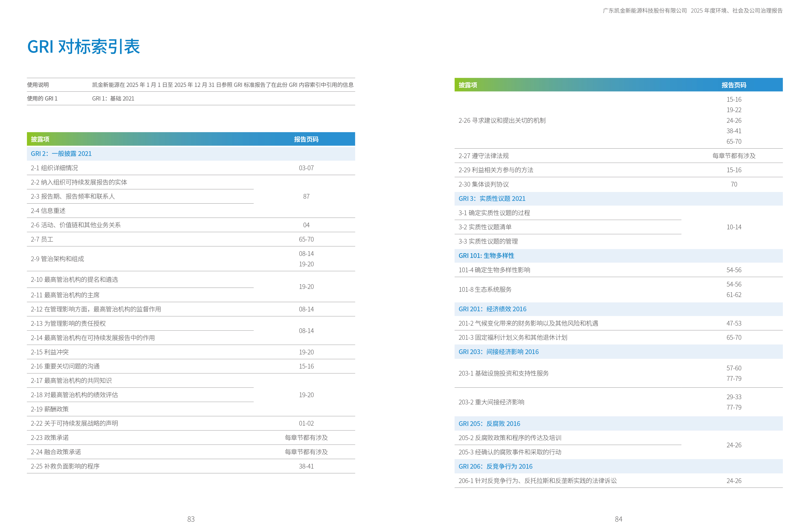The width and height of the screenshot is (797, 532).
Task: Select '205-2 反腐败政策和程序的传达及培训'
Action: [x=510, y=438]
